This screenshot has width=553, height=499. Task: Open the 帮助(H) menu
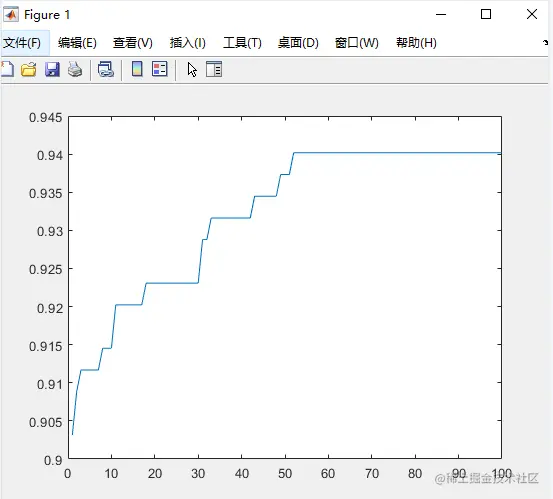[416, 43]
